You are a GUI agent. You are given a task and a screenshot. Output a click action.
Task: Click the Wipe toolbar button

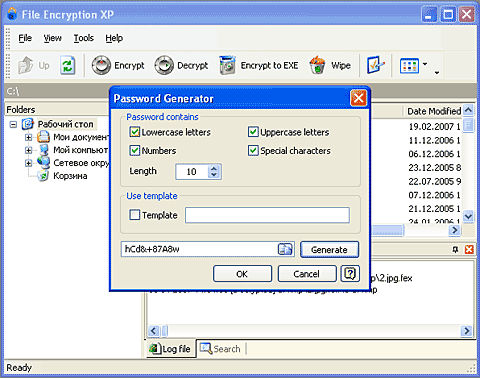[330, 65]
